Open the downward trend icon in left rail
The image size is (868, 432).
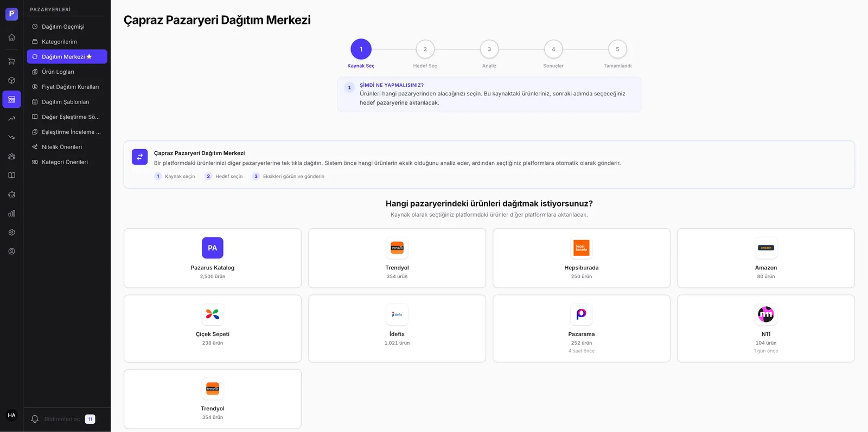point(11,137)
